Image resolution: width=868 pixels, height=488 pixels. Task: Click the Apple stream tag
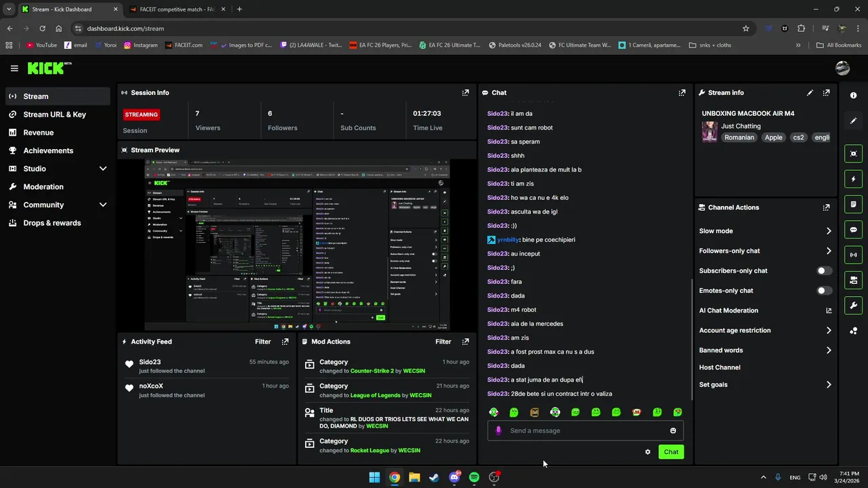click(x=774, y=138)
